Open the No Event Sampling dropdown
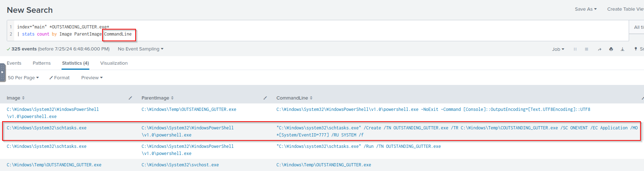Screen dimensions: 644x177 point(141,49)
